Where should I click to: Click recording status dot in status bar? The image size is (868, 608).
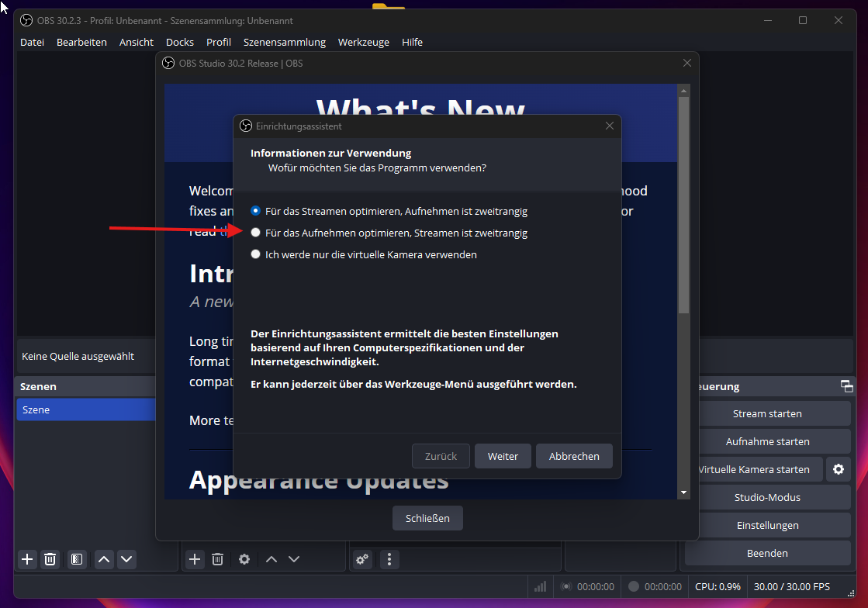pyautogui.click(x=634, y=586)
